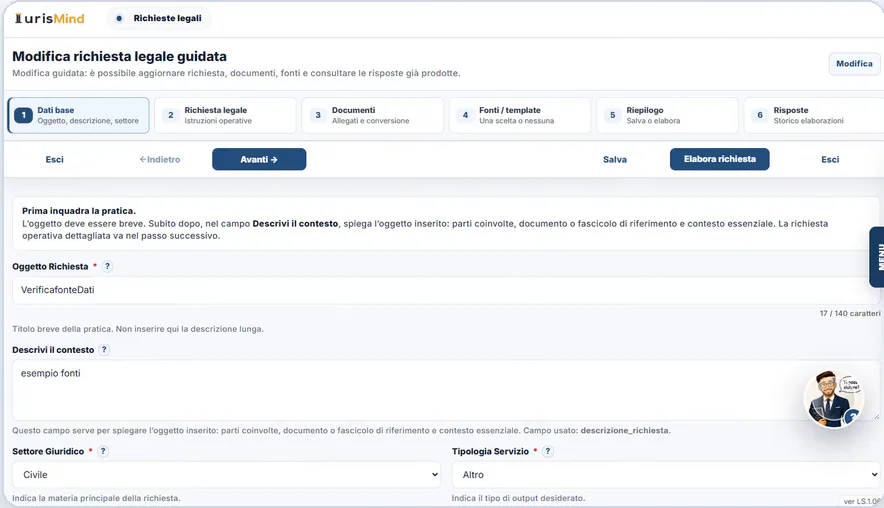Open the assistant avatar chat bubble

(x=833, y=399)
